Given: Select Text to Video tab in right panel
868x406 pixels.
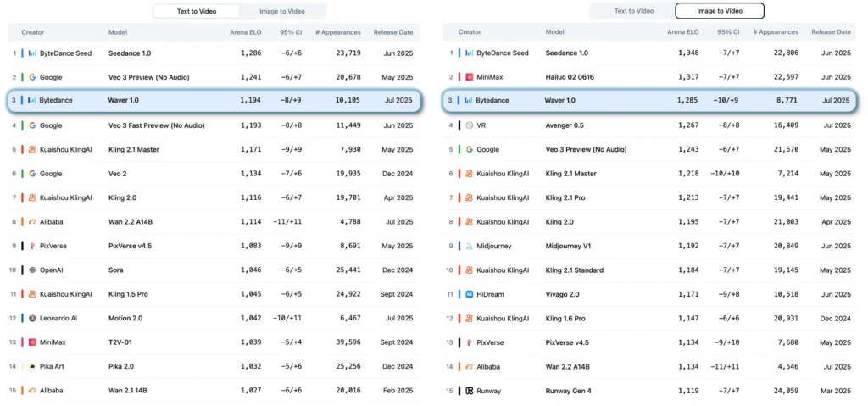Looking at the screenshot, I should click(x=633, y=11).
